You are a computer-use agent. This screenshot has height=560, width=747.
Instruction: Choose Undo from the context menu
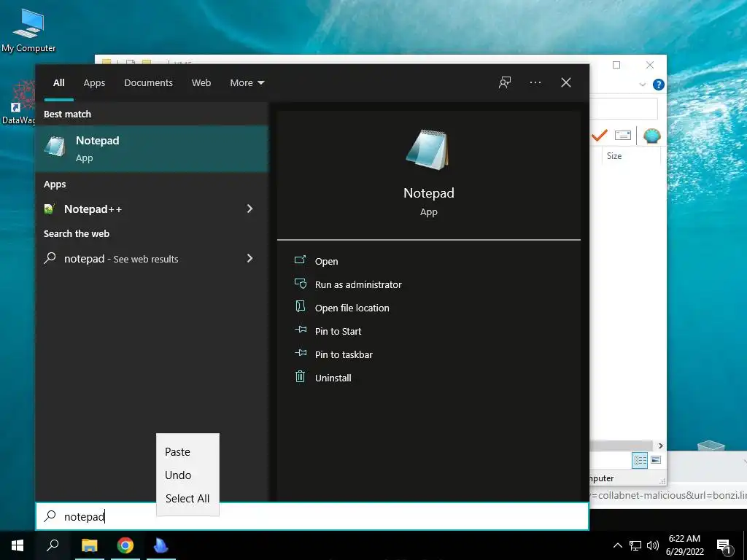click(x=187, y=475)
